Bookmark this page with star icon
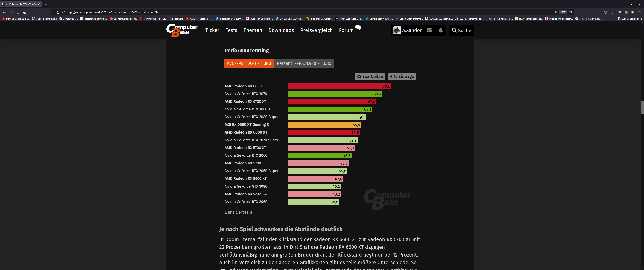 click(571, 12)
